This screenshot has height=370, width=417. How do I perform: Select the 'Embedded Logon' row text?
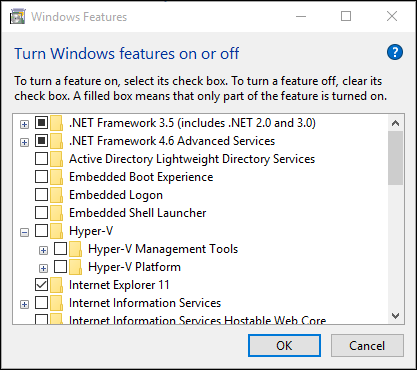point(116,195)
